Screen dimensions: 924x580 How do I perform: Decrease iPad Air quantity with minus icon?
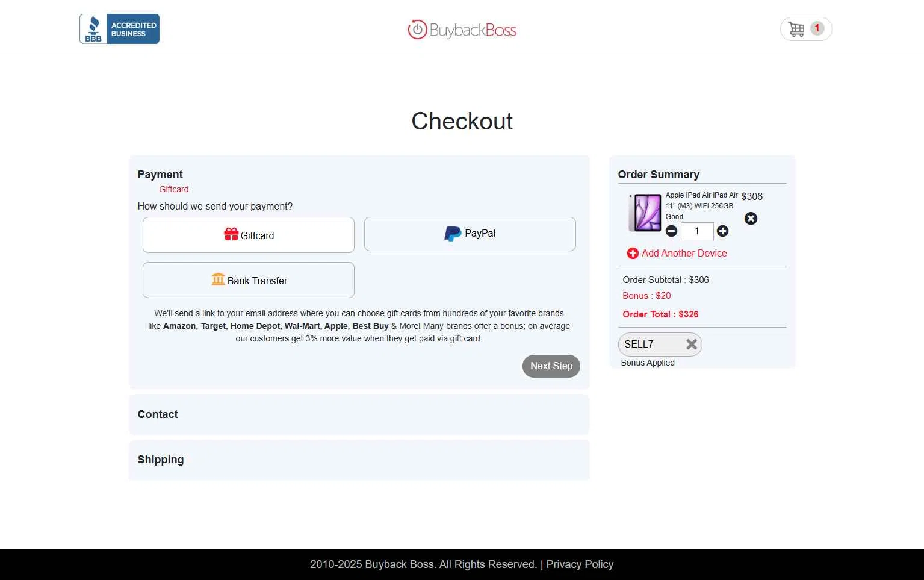(x=672, y=231)
